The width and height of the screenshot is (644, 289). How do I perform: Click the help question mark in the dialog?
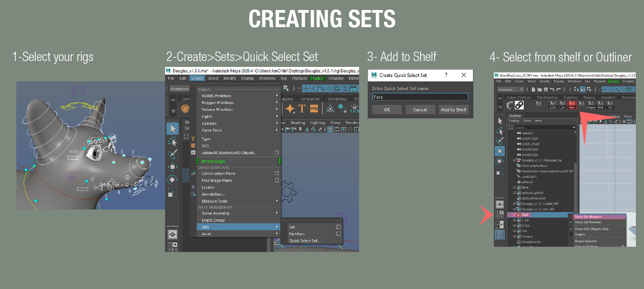pyautogui.click(x=446, y=75)
